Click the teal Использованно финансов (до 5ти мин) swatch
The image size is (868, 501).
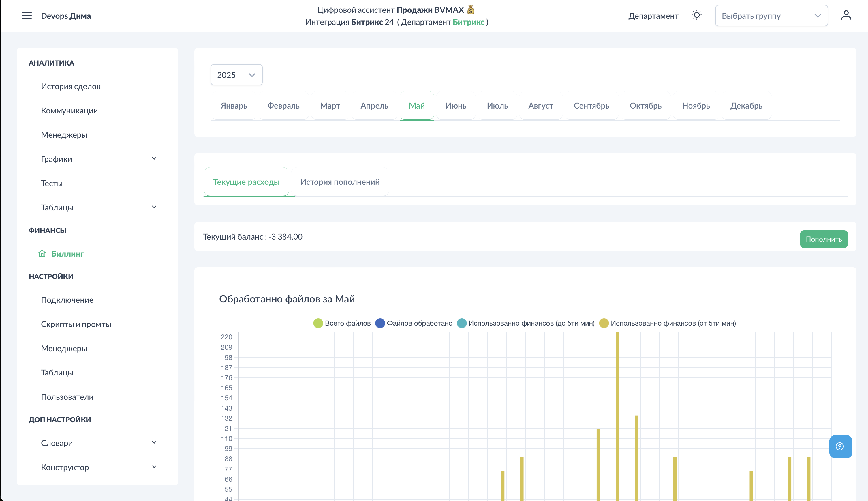(462, 323)
